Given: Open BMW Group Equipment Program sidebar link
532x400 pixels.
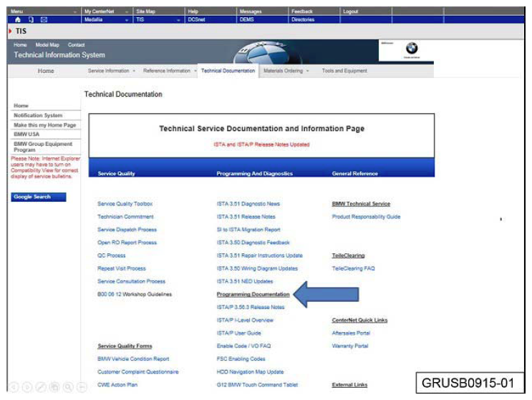Looking at the screenshot, I should 43,147.
